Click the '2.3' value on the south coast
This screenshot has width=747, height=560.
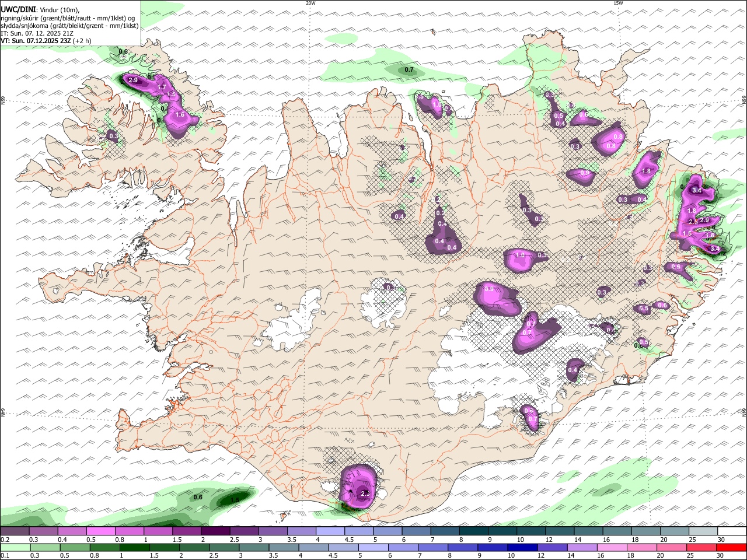pyautogui.click(x=366, y=494)
